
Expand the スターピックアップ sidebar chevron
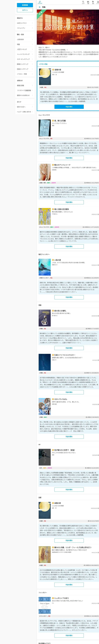pyautogui.click(x=32, y=59)
